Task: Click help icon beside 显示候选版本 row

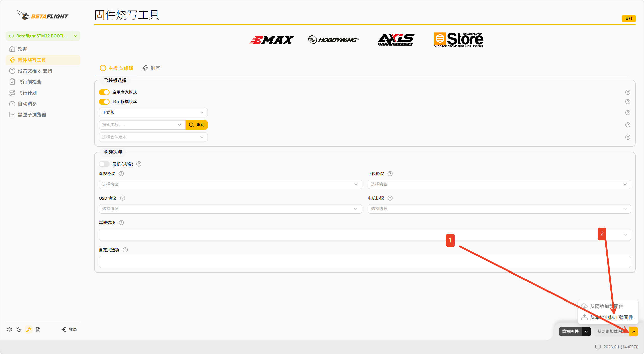Action: pos(628,102)
